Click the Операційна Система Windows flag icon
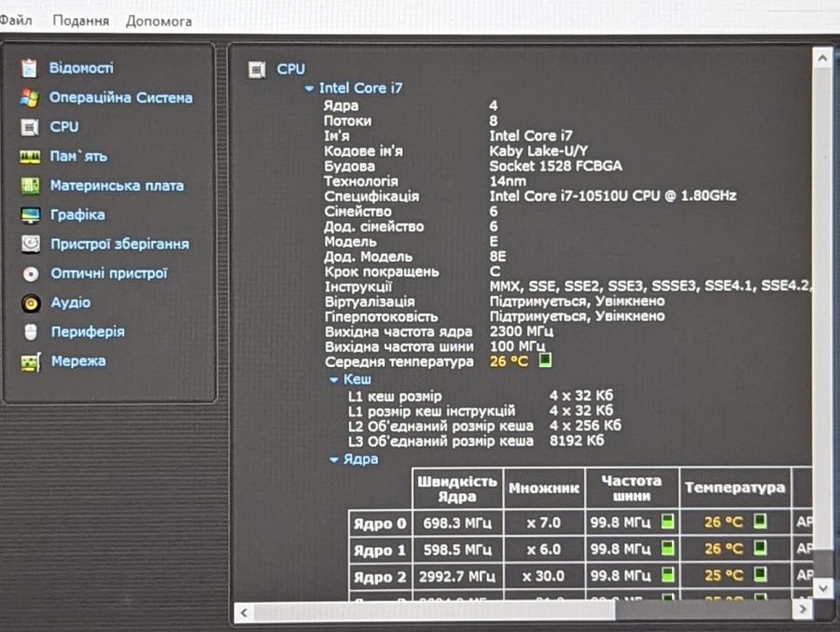This screenshot has width=840, height=632. (30, 98)
